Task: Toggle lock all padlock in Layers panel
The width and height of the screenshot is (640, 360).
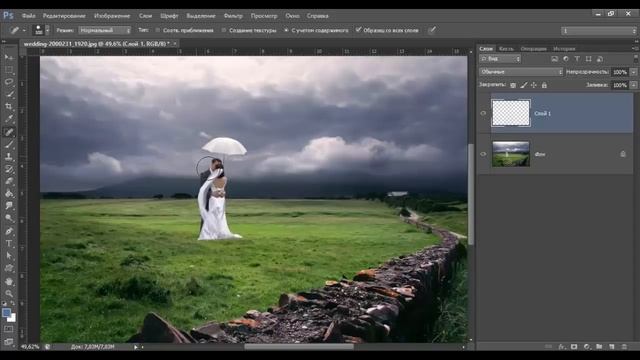Action: [544, 85]
